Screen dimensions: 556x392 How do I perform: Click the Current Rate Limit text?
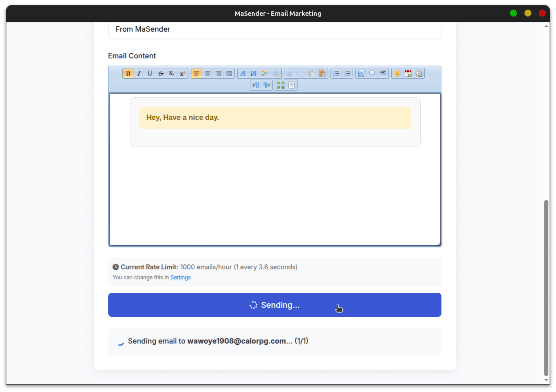[x=149, y=267]
